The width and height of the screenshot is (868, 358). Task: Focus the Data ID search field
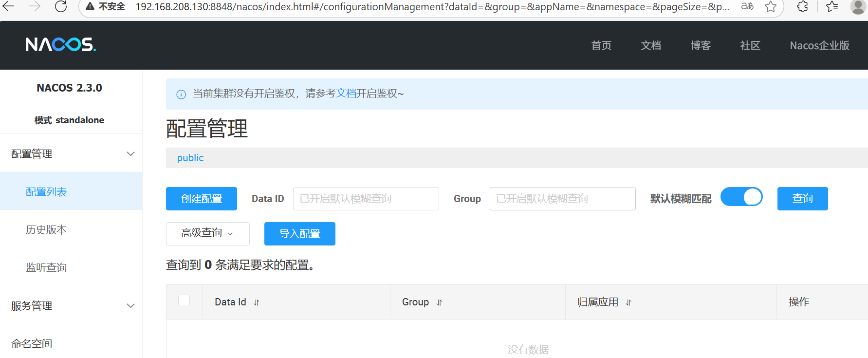366,199
